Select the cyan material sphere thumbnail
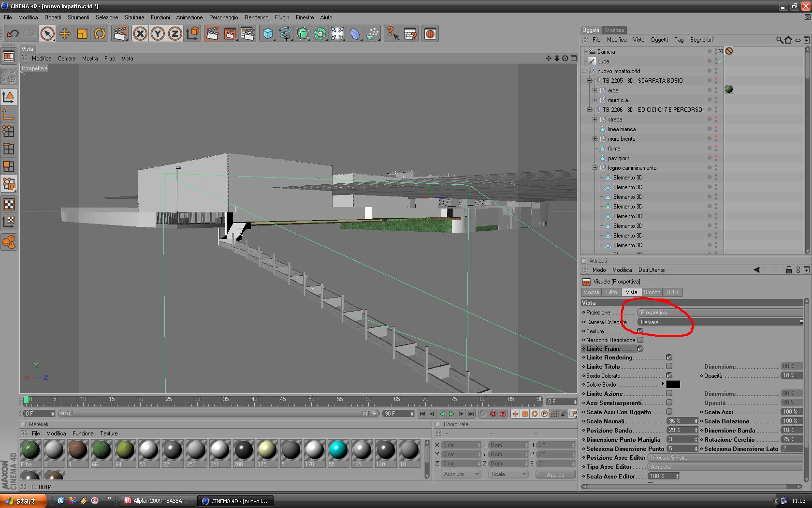Screen dimensions: 812x508 [338, 450]
